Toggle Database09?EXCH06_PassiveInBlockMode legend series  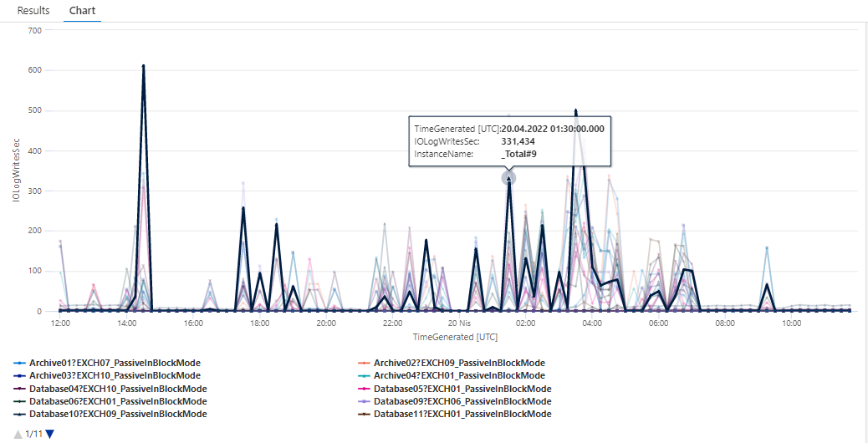(x=454, y=401)
